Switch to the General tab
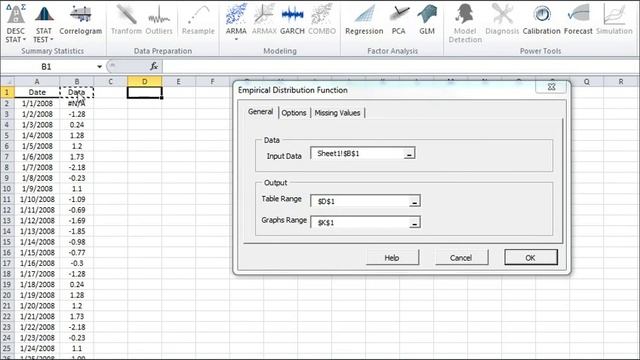The height and width of the screenshot is (360, 640). [260, 112]
